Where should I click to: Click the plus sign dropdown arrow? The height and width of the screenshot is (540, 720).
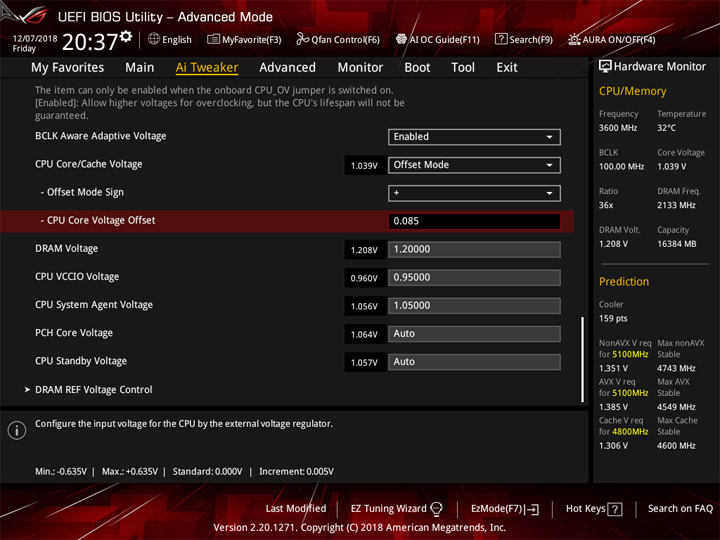[549, 193]
